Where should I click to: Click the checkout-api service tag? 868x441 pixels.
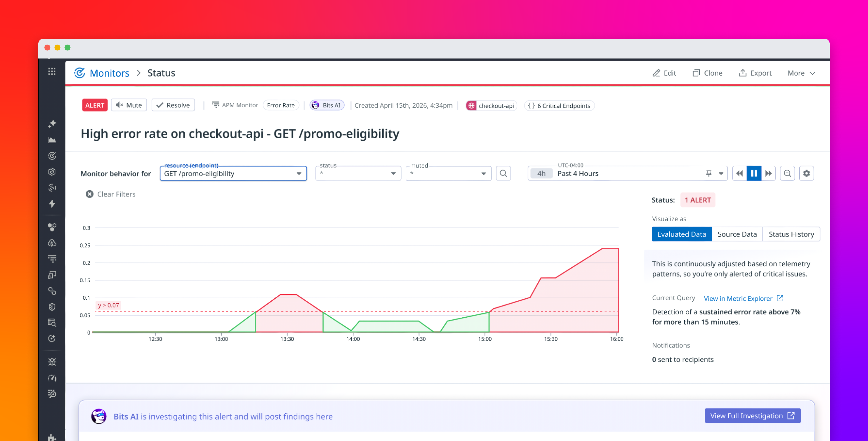[x=491, y=106]
